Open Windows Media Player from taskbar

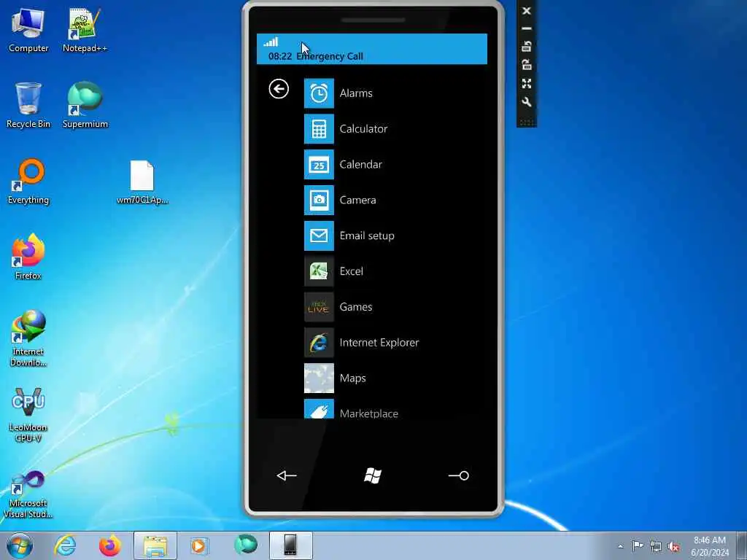pyautogui.click(x=198, y=545)
